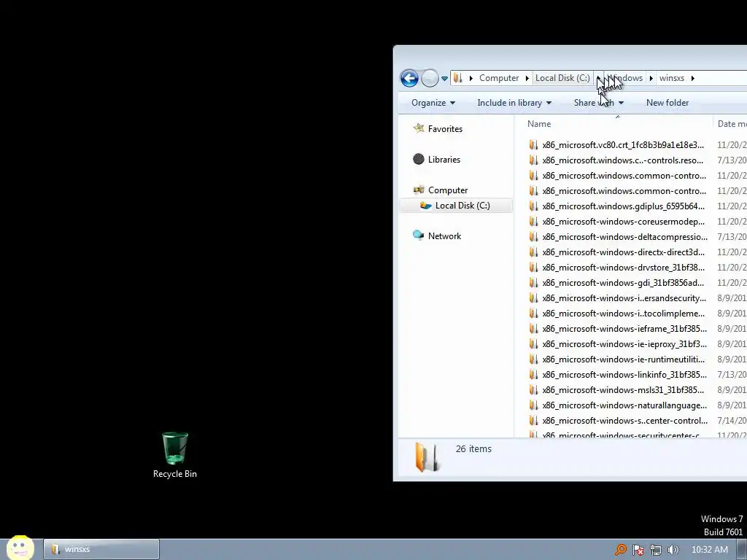Click the volume speaker tray icon
This screenshot has height=560, width=747.
click(x=673, y=550)
